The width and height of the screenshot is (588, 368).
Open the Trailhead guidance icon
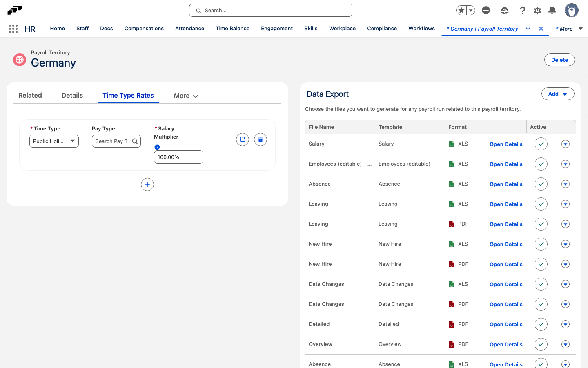(505, 10)
